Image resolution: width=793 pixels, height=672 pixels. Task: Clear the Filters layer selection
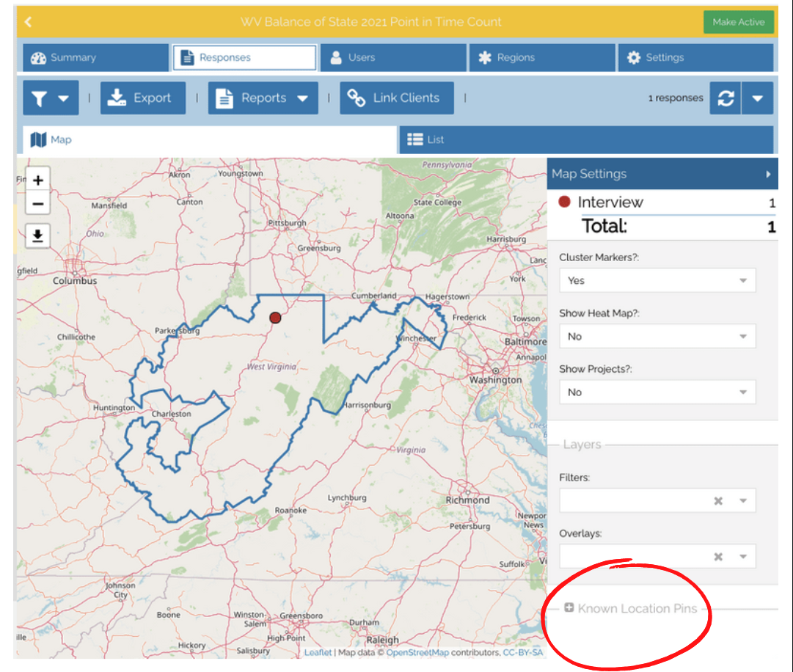[x=718, y=501]
